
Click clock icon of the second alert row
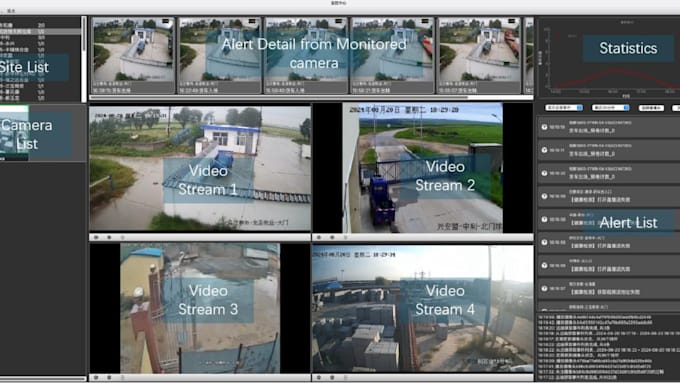[x=544, y=150]
